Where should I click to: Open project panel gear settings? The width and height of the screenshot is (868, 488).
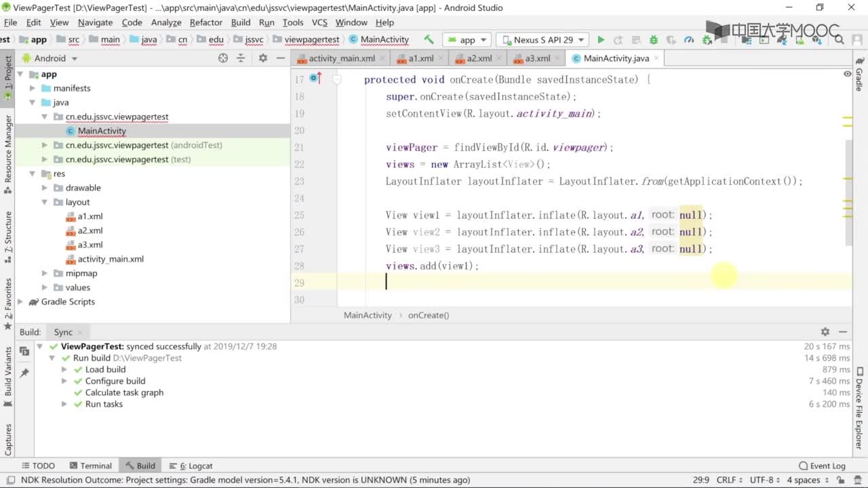263,58
